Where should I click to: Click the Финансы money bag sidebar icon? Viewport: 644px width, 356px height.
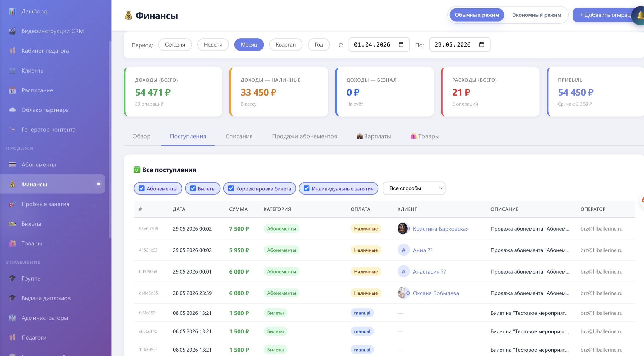12,184
